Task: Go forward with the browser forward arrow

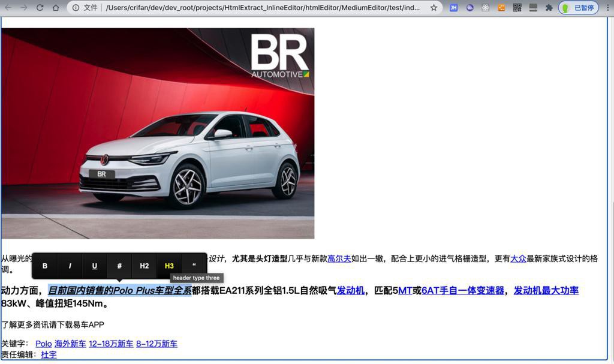Action: (24, 7)
